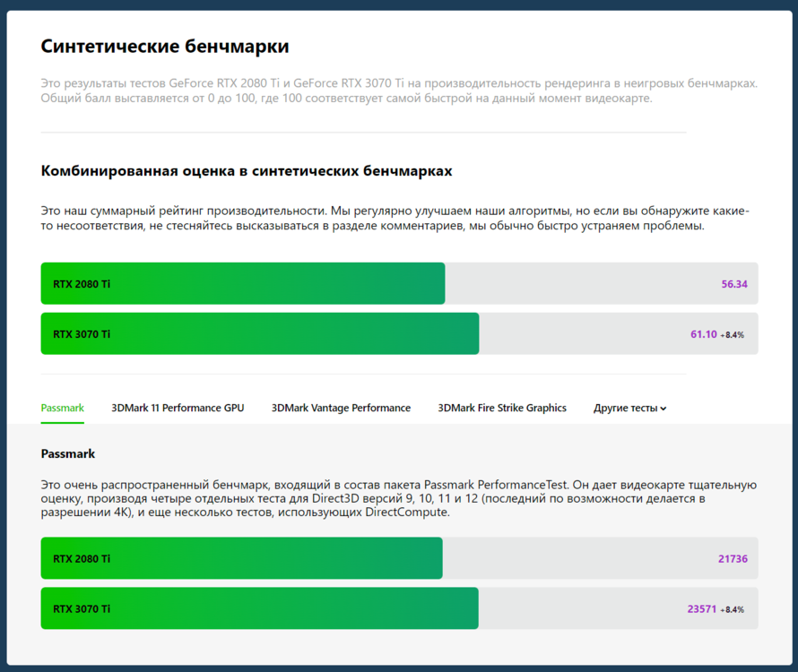Click the RTX 3070 Ti label in combined rating
Screen dimensions: 798x672
click(82, 334)
